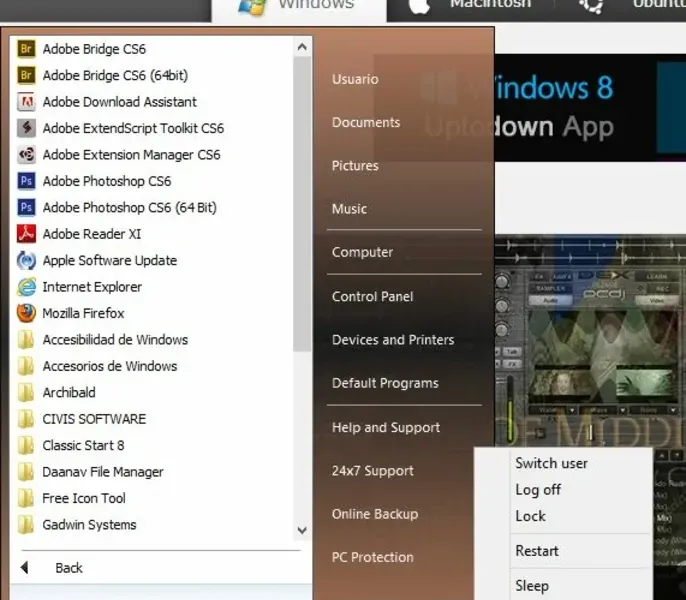Click the Classic Start 8 folder icon
The width and height of the screenshot is (686, 600).
tap(26, 446)
